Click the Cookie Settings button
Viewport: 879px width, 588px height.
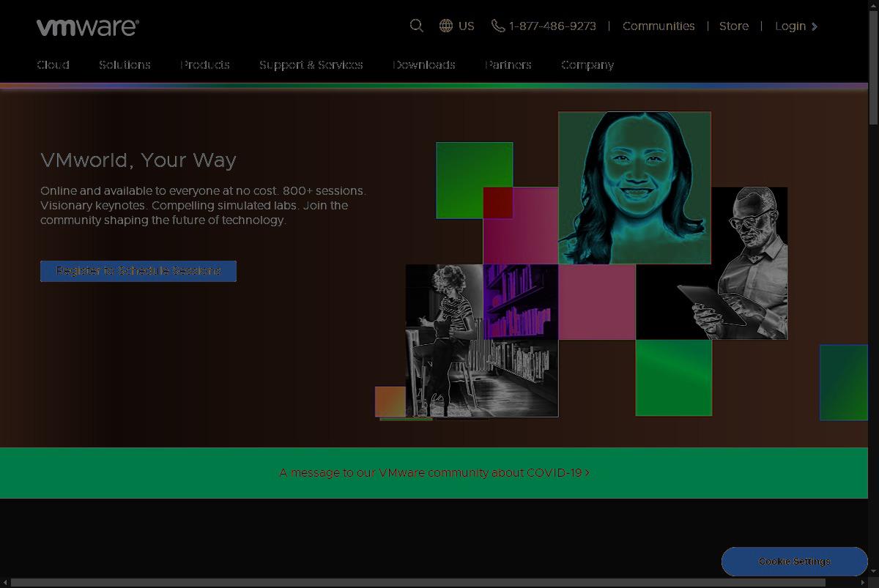[x=795, y=561]
